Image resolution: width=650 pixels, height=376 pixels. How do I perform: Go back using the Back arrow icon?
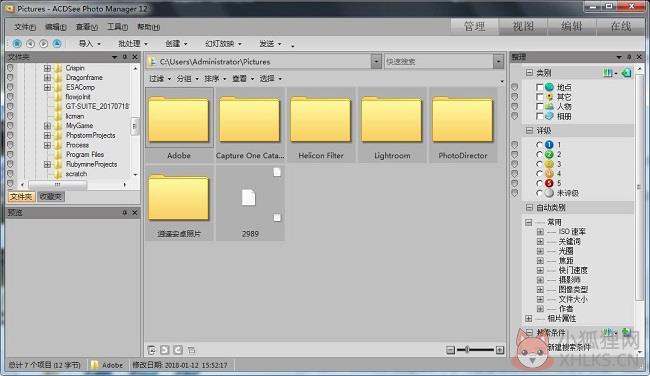pos(30,43)
